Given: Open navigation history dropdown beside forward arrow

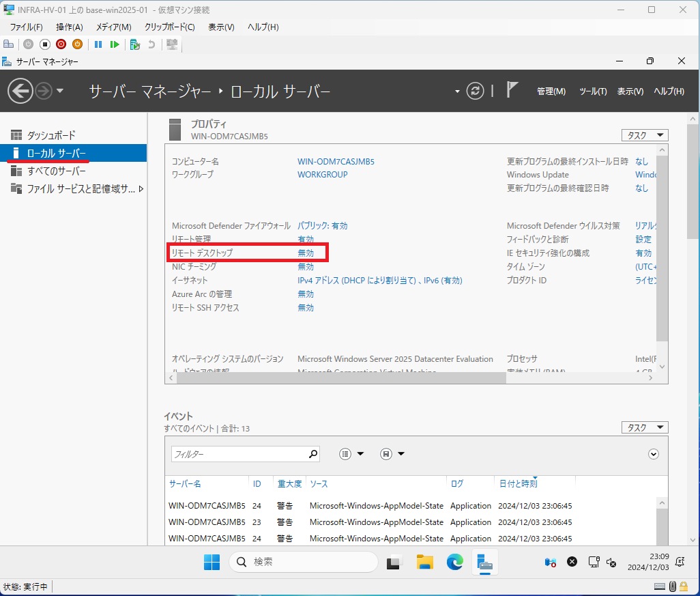Looking at the screenshot, I should pos(60,91).
